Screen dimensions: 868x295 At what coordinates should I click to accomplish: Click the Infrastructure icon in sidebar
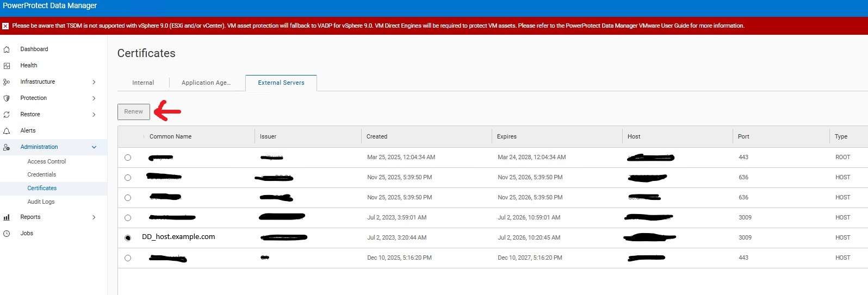click(7, 82)
